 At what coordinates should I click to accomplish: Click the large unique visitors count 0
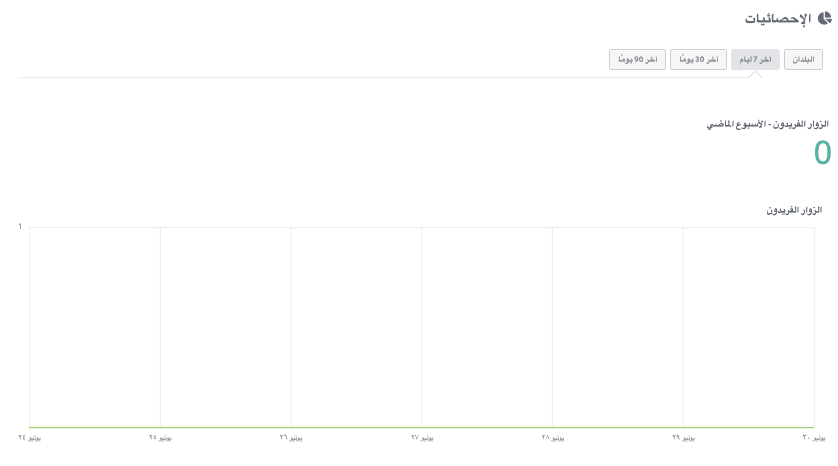[x=823, y=152]
